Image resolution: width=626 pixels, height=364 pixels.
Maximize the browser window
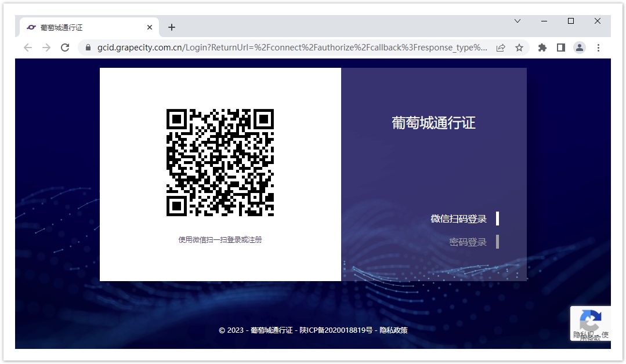(x=571, y=21)
